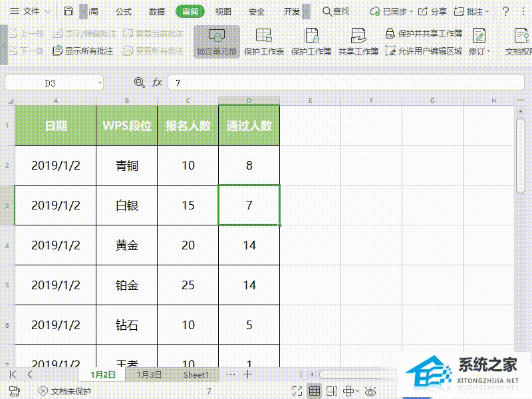
Task: Click the save icon in the top toolbar
Action: pos(68,11)
